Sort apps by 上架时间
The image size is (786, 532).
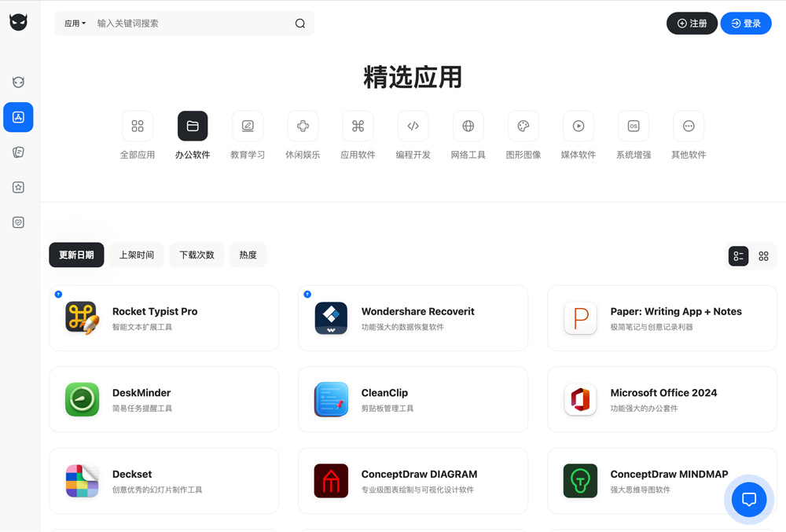pyautogui.click(x=136, y=255)
